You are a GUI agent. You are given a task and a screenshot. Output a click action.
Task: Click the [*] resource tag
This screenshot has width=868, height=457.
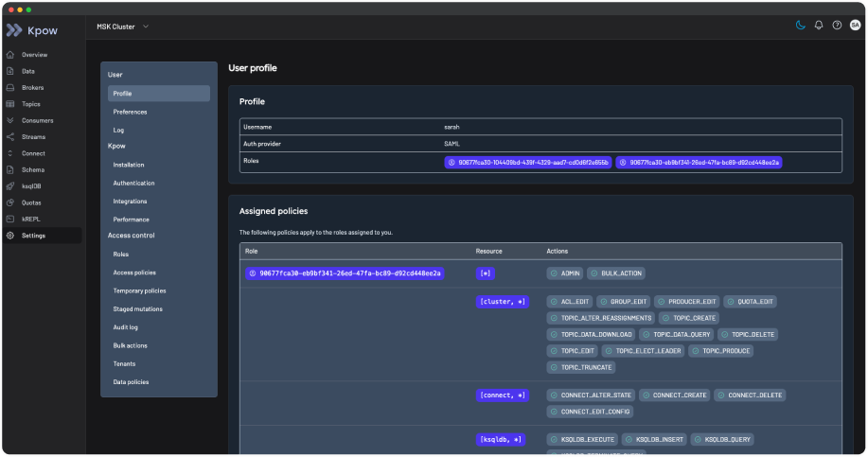click(x=485, y=273)
